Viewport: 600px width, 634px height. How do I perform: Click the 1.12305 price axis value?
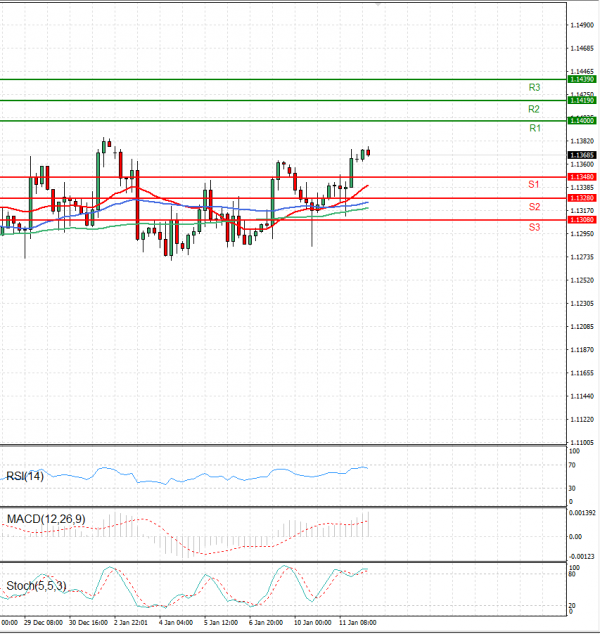[x=582, y=304]
